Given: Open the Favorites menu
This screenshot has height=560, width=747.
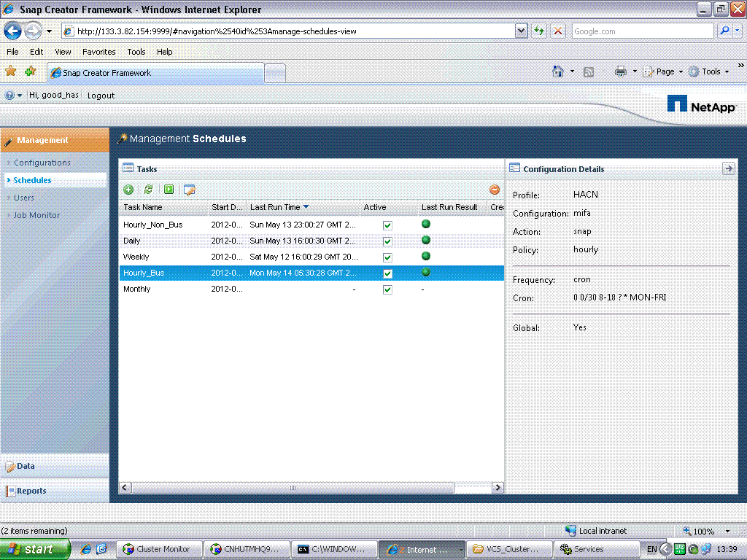Looking at the screenshot, I should [x=98, y=52].
